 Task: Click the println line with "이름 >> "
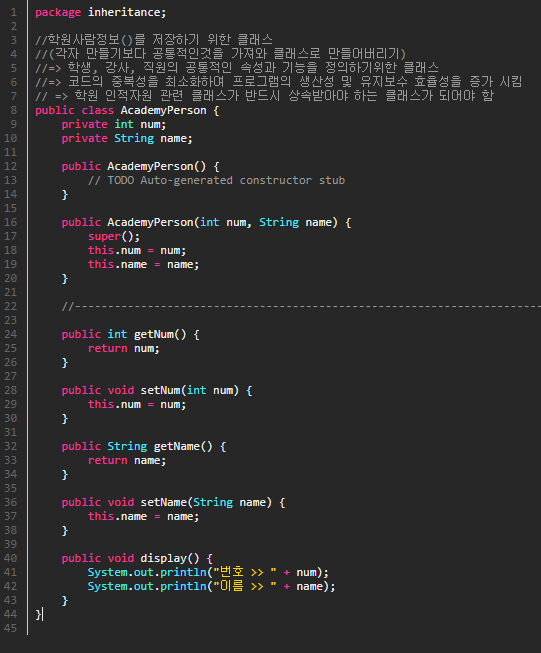click(x=211, y=586)
